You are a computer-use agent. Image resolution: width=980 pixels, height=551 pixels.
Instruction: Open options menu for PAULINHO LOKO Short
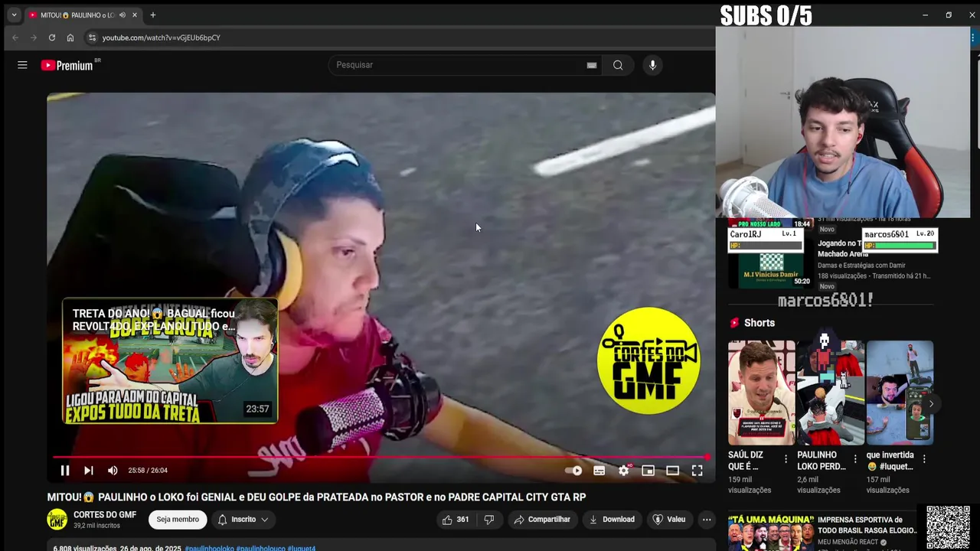coord(854,459)
